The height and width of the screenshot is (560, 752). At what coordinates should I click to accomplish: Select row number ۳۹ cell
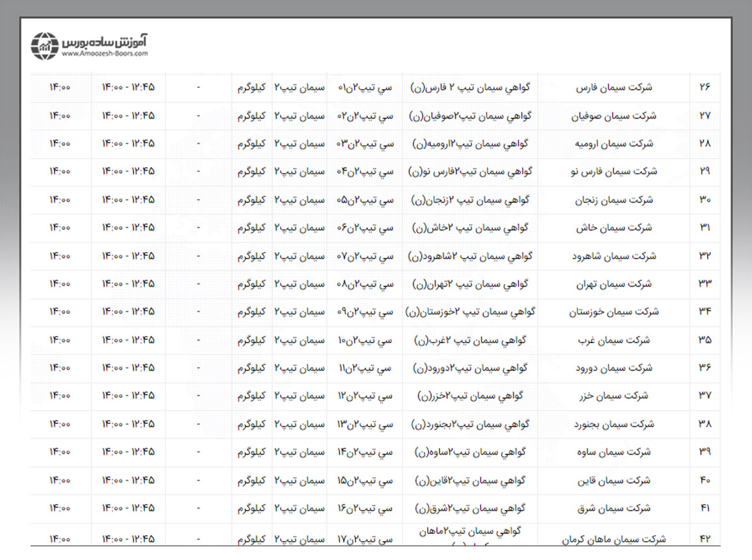705,452
